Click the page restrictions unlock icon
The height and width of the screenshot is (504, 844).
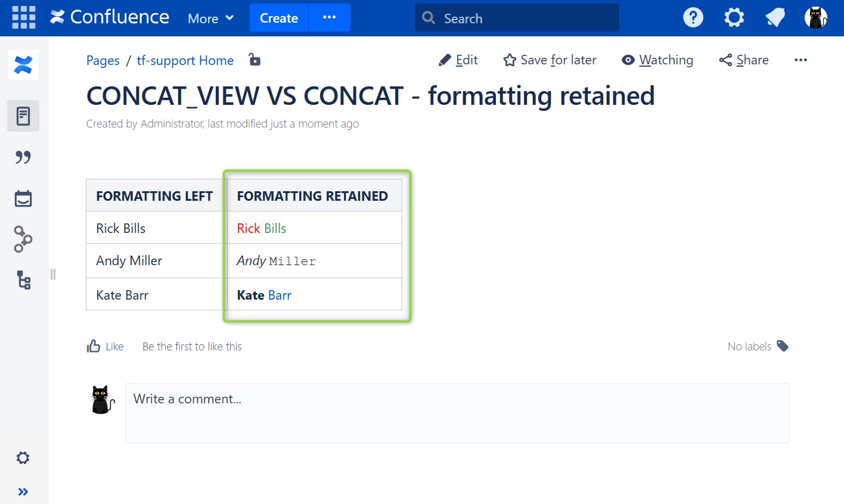tap(255, 60)
